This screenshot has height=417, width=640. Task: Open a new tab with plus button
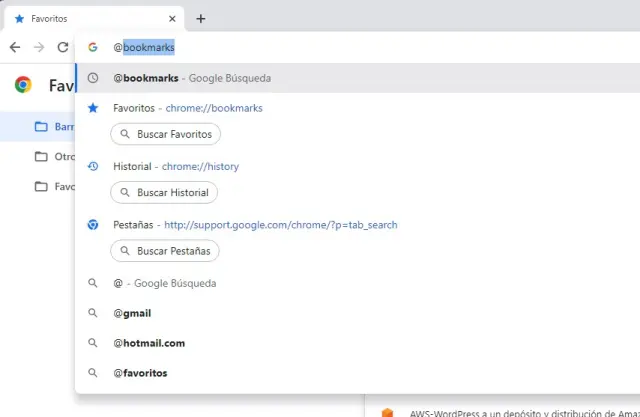201,18
